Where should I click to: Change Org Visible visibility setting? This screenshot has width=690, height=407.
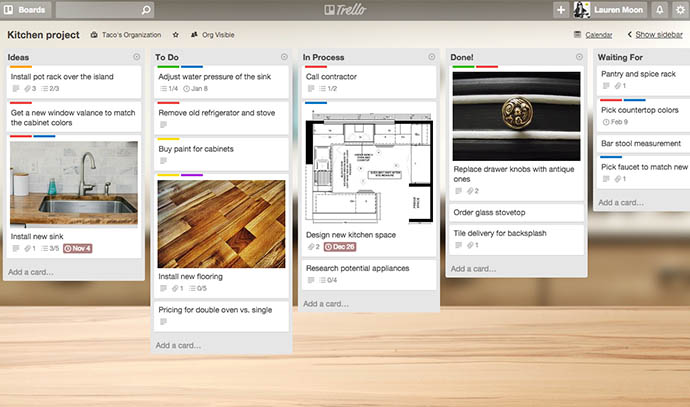click(213, 35)
